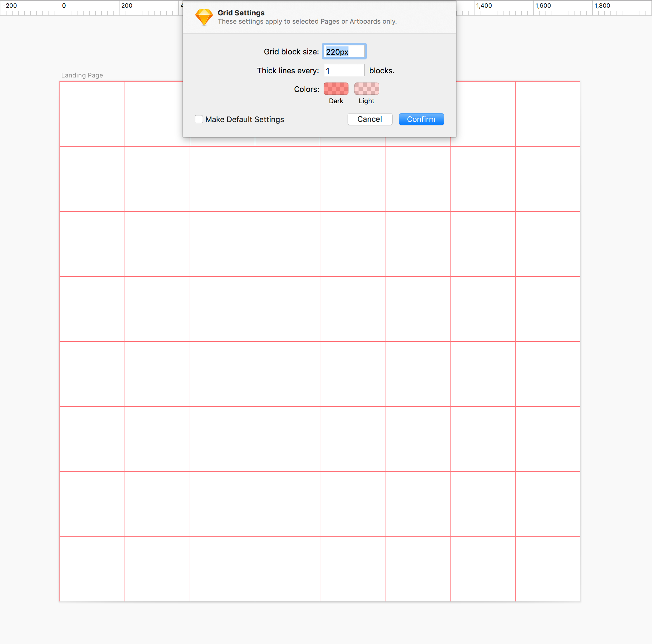Click empty canvas below the artboard

pos(319,624)
